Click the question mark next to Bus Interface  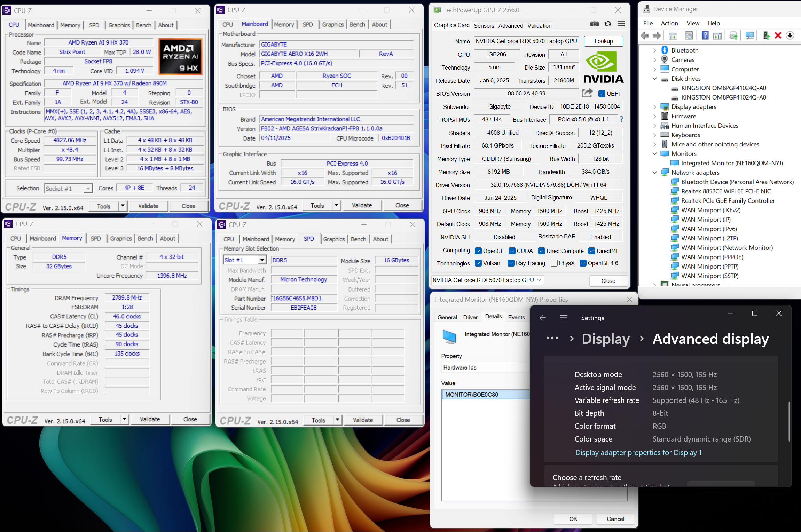point(621,119)
